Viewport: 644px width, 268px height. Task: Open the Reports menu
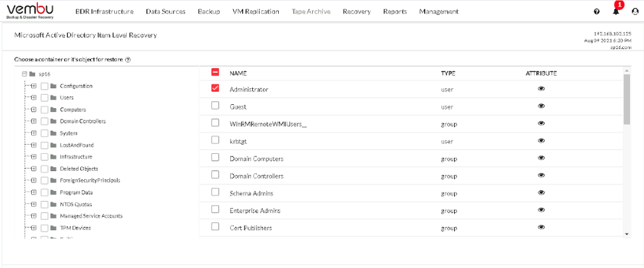394,11
